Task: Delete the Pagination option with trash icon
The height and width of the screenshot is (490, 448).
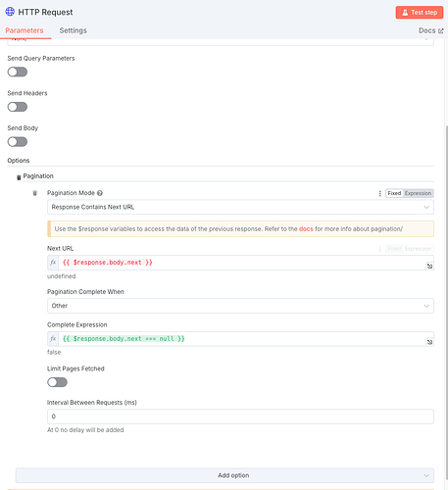Action: point(19,177)
